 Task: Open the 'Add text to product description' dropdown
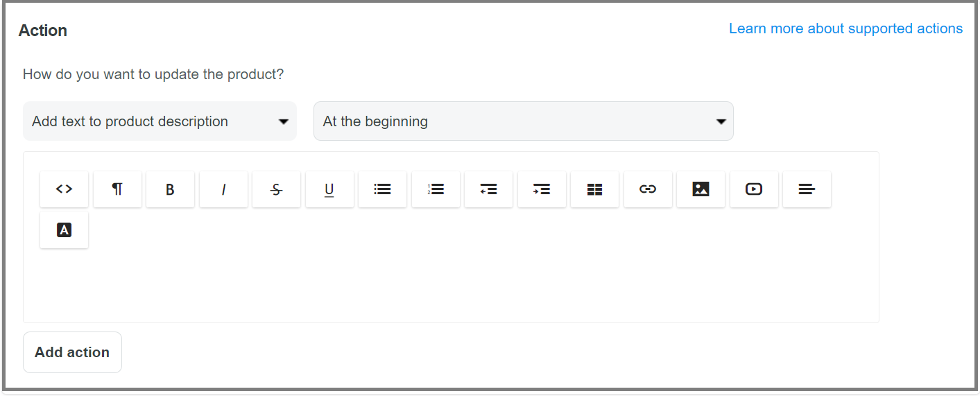coord(160,121)
